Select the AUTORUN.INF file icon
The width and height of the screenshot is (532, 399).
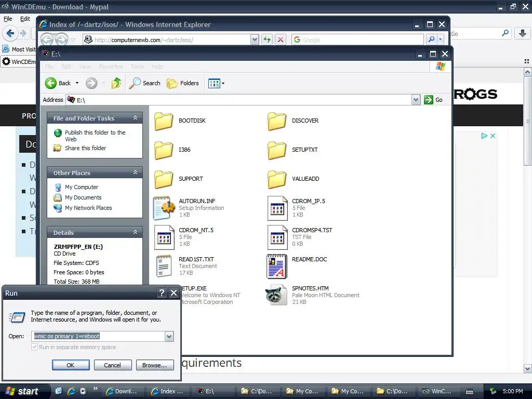pos(164,208)
